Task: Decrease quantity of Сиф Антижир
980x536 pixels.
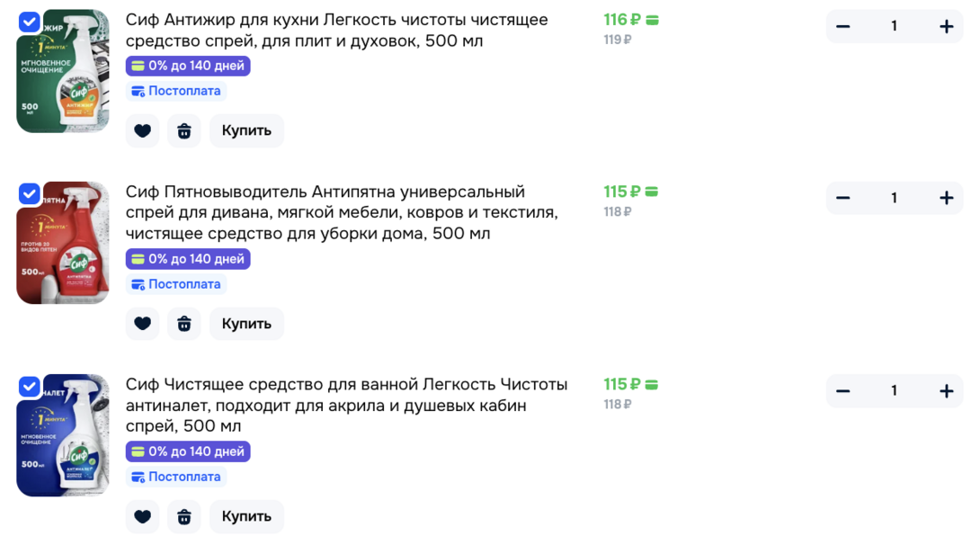Action: click(x=843, y=26)
